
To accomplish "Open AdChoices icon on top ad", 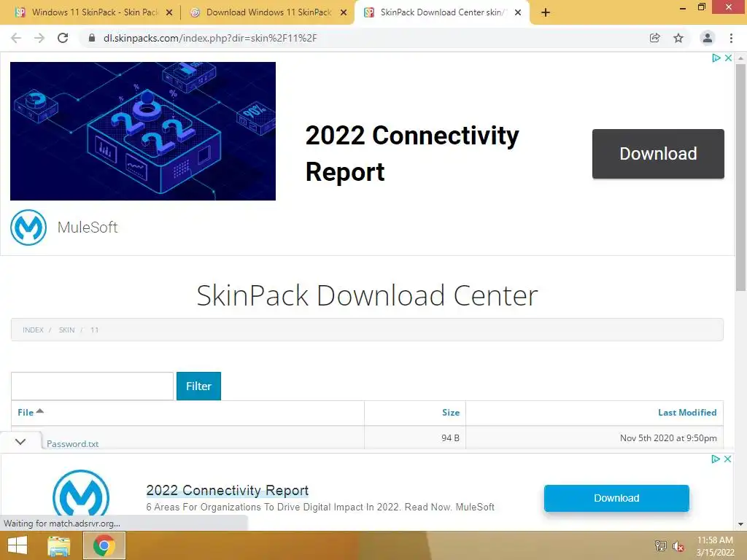I will [x=716, y=58].
